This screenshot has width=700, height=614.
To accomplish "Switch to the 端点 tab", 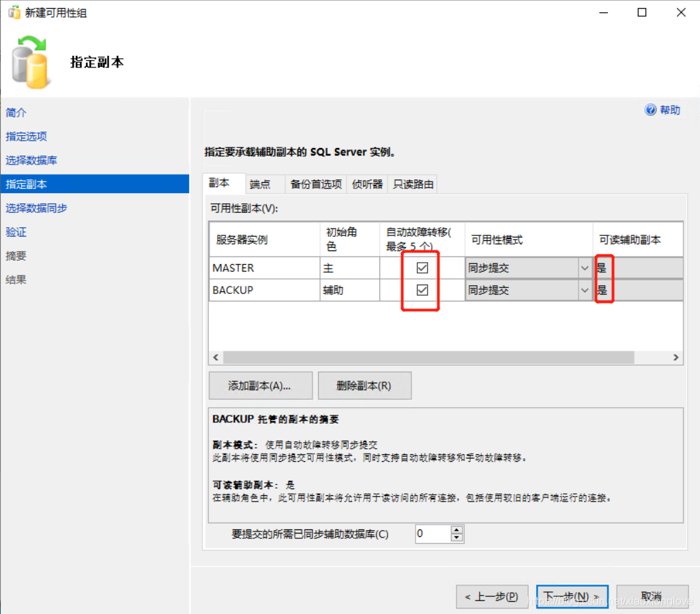I will [x=265, y=184].
